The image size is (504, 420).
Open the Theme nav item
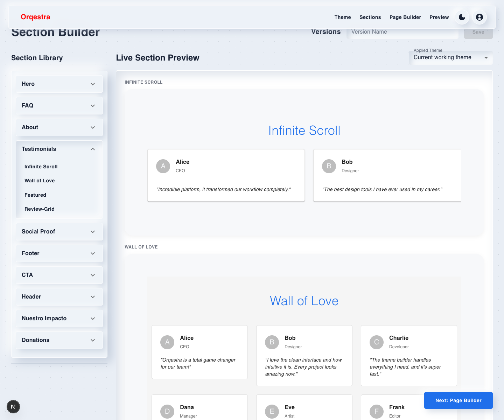coord(343,17)
